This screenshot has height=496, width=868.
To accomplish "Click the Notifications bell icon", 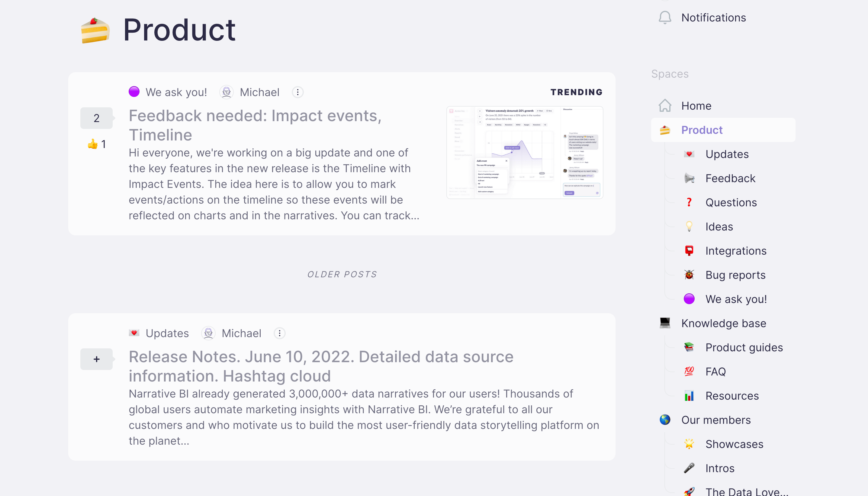I will [665, 18].
